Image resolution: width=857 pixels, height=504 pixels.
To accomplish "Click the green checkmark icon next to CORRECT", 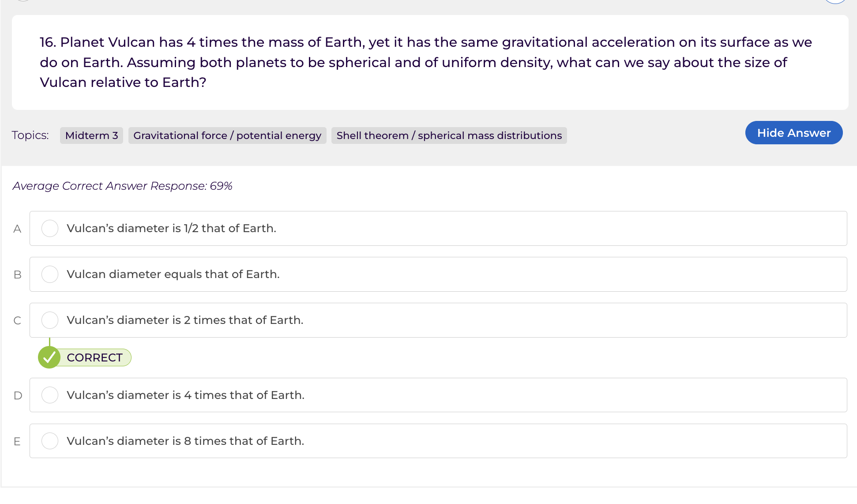I will pyautogui.click(x=50, y=357).
